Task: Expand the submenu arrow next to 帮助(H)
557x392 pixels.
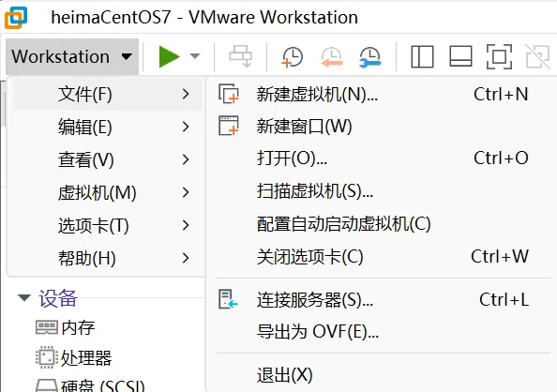Action: coord(186,258)
